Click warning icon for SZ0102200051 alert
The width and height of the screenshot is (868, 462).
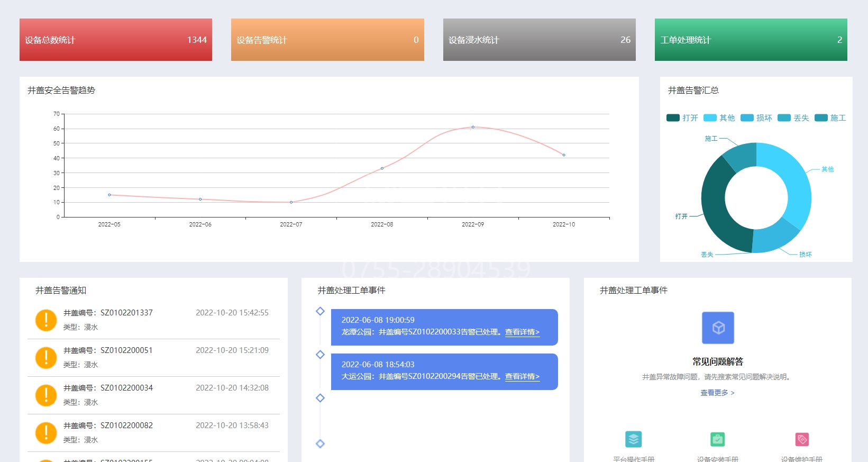(x=46, y=358)
